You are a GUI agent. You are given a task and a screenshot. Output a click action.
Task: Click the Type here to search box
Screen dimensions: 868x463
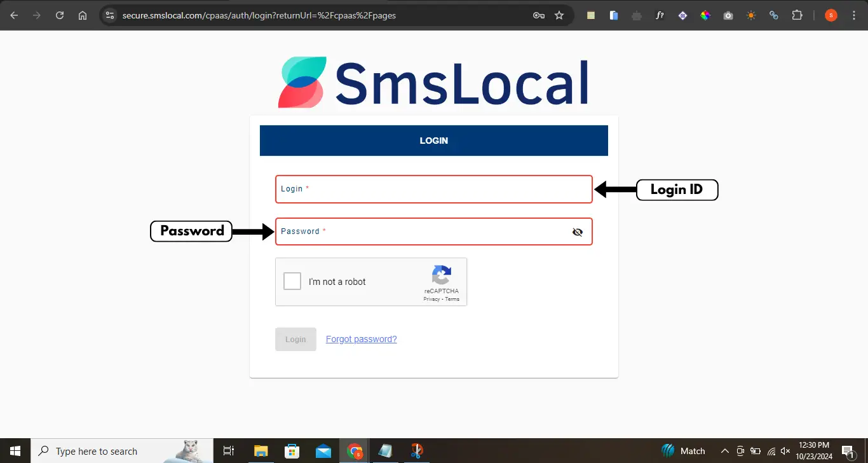(x=122, y=451)
